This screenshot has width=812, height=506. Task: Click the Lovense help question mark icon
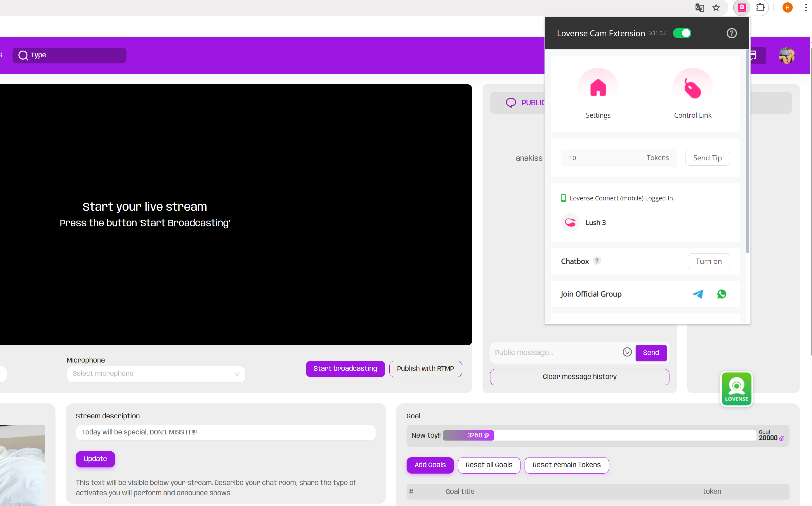pos(731,34)
